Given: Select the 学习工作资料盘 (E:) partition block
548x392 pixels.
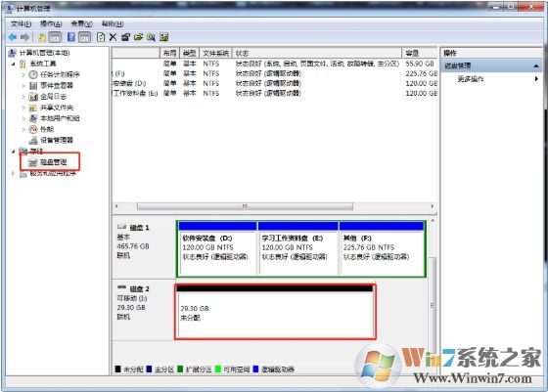Looking at the screenshot, I should (x=297, y=248).
